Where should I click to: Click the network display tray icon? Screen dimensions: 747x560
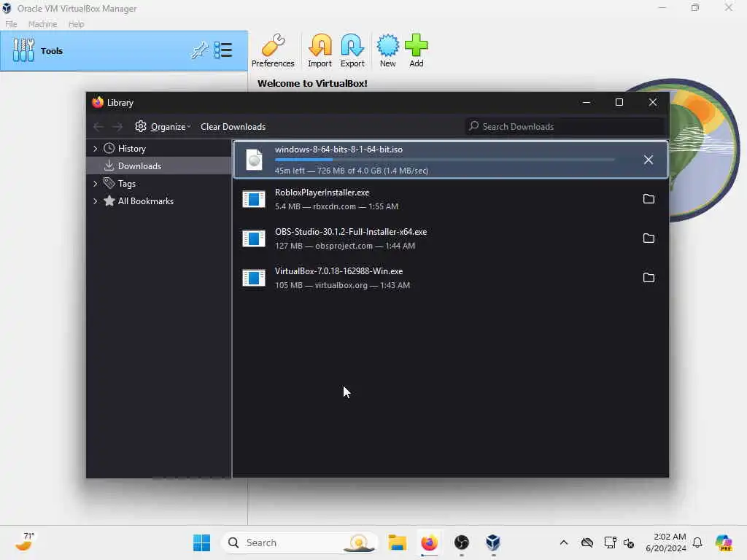pos(610,542)
